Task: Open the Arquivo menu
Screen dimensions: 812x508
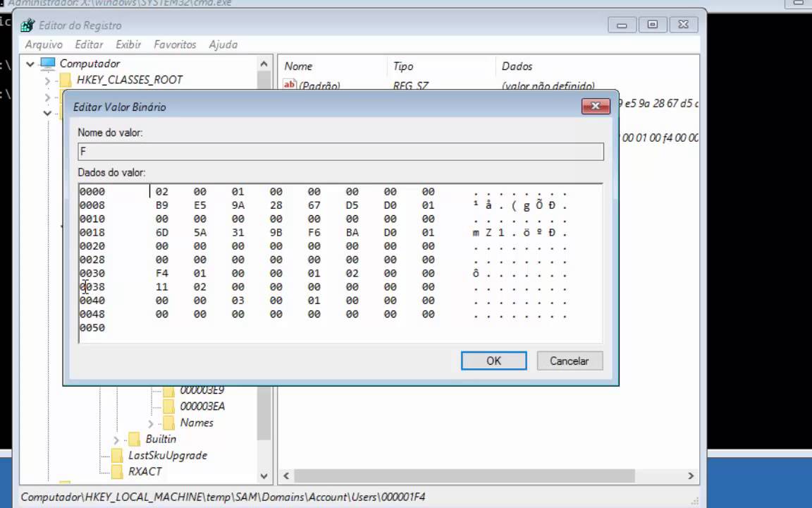Action: pyautogui.click(x=44, y=44)
